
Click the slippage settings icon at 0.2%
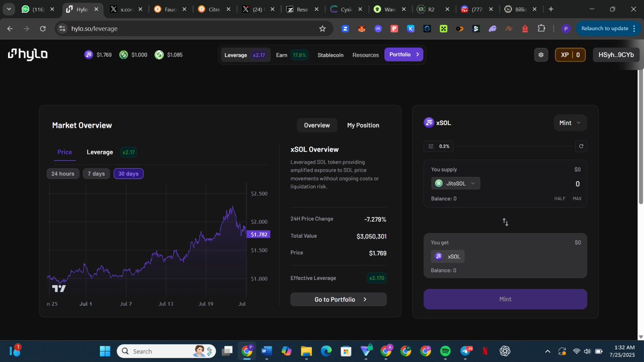pyautogui.click(x=430, y=146)
